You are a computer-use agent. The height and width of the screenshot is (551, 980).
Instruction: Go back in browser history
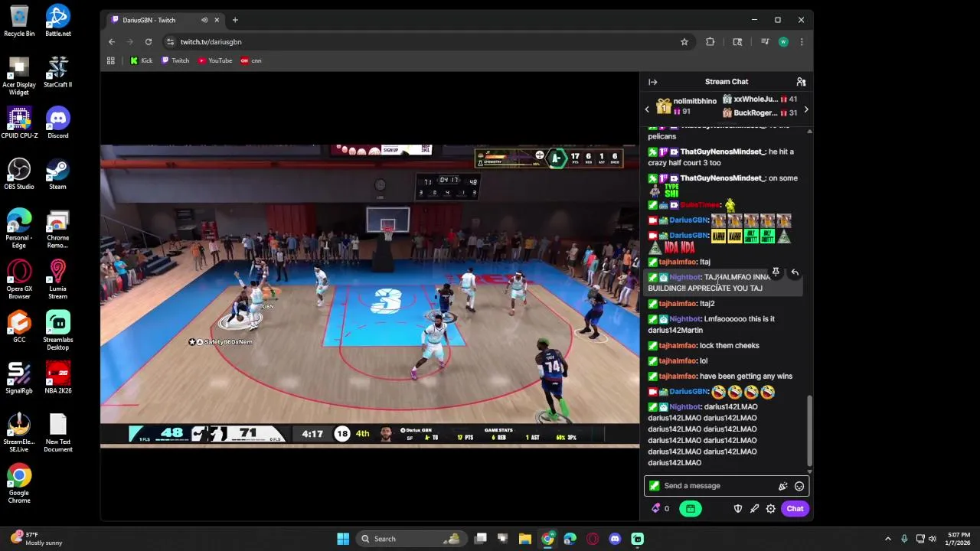click(112, 42)
